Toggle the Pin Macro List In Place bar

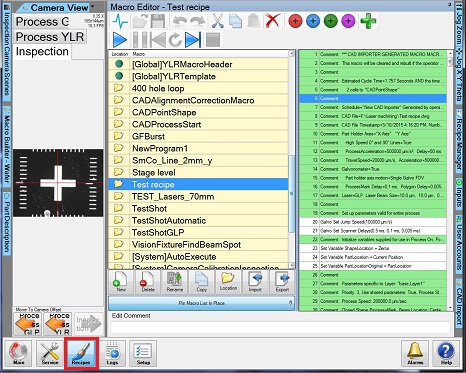201,303
